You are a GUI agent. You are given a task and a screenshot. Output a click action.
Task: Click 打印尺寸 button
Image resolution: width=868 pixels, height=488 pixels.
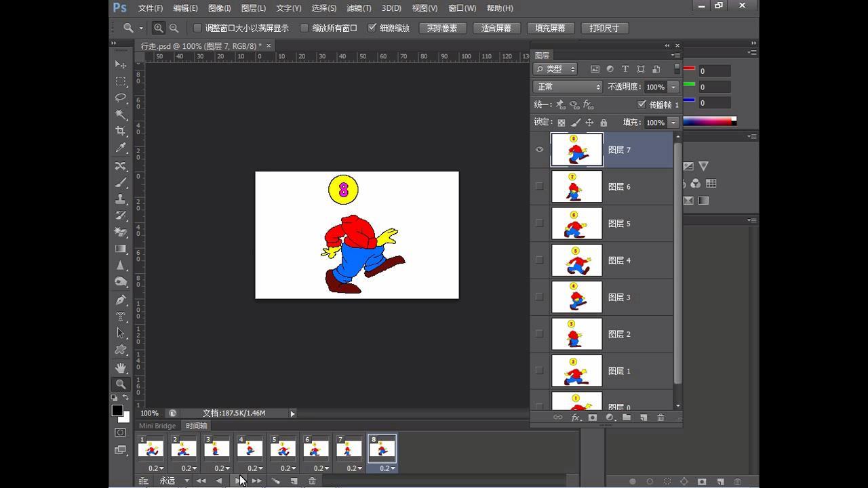(x=604, y=28)
